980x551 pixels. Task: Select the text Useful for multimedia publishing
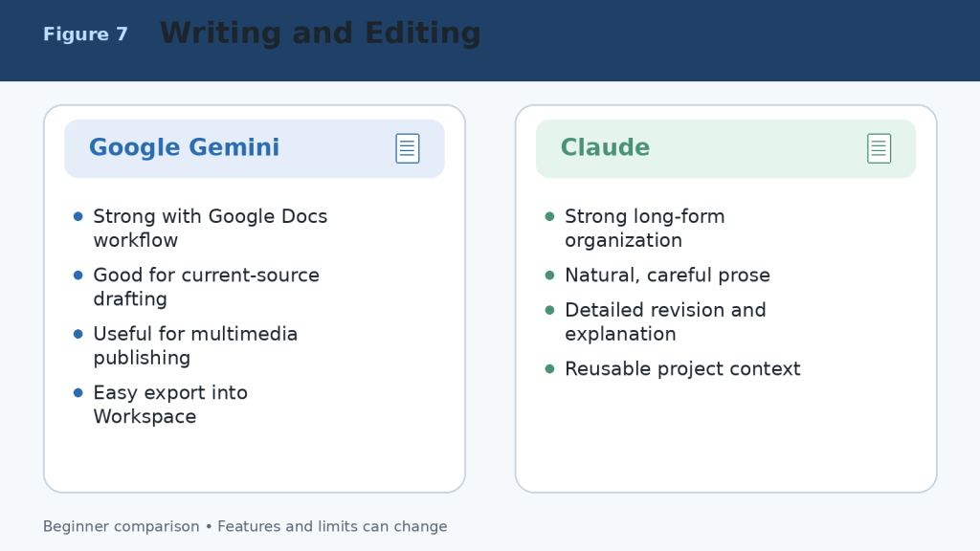point(195,345)
